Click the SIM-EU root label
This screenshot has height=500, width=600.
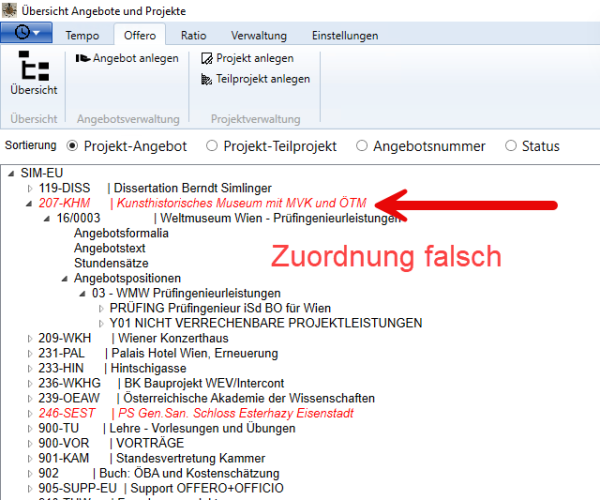tap(42, 173)
